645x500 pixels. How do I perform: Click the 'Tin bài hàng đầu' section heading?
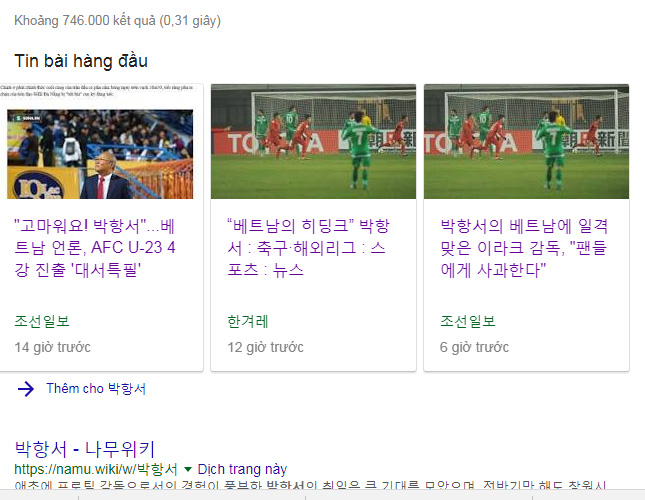point(81,61)
